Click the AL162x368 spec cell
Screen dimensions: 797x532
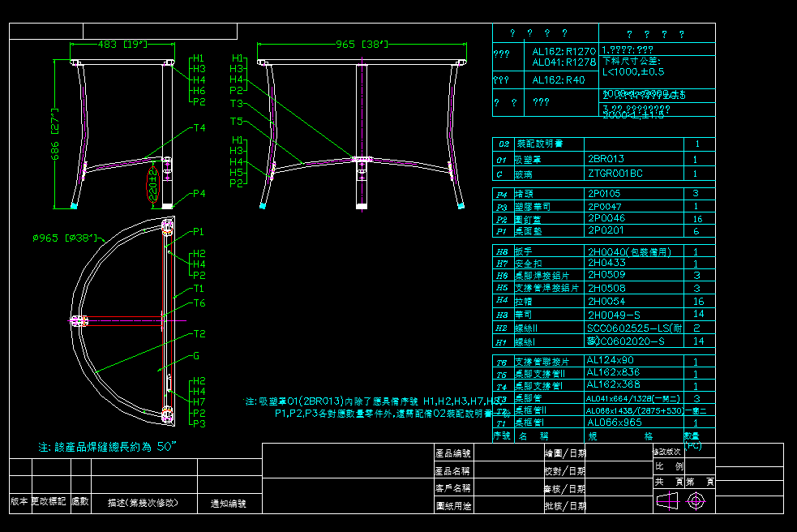tap(613, 384)
